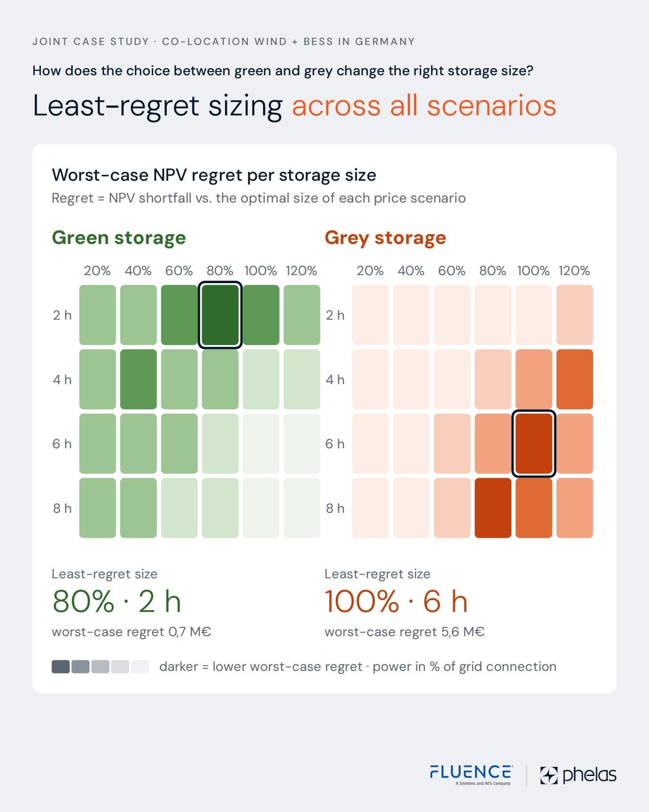Click the grey storage 120% 4 h cell
Screen dimensions: 649x812
coord(575,379)
